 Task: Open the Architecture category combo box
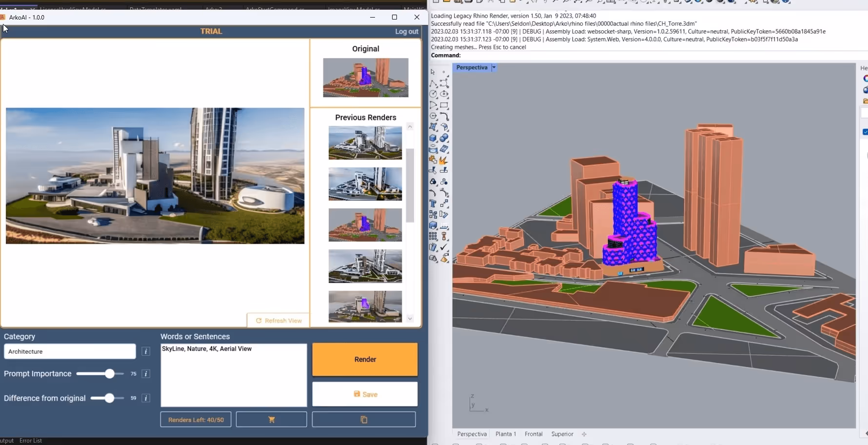(70, 351)
